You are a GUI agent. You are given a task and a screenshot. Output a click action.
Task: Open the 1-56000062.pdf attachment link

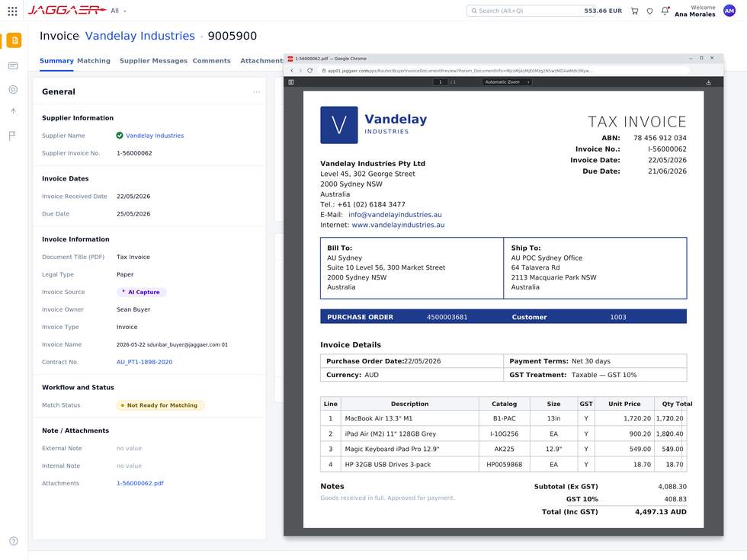point(140,483)
